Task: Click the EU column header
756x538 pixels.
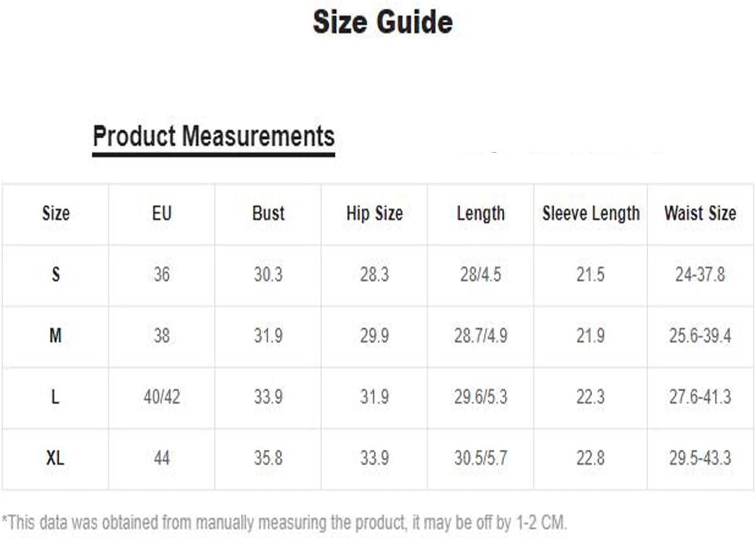Action: tap(162, 213)
